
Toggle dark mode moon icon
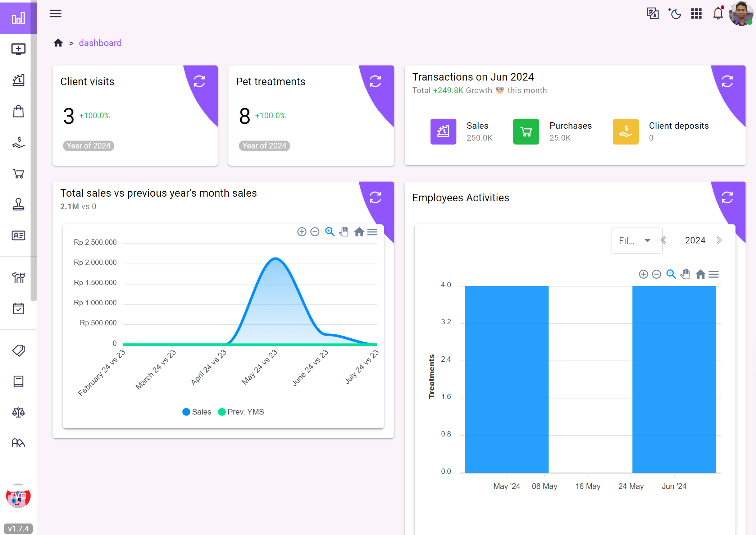coord(675,14)
